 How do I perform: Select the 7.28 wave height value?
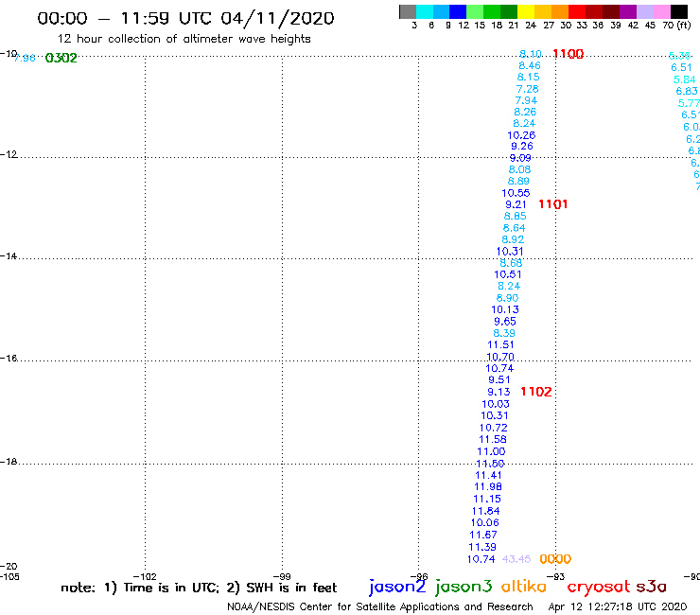point(527,89)
